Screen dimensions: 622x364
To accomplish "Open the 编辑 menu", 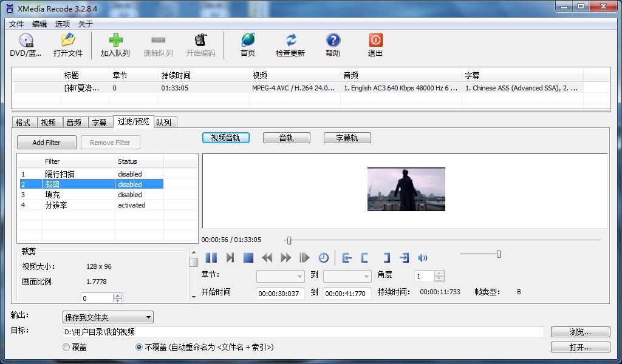I will pos(39,24).
